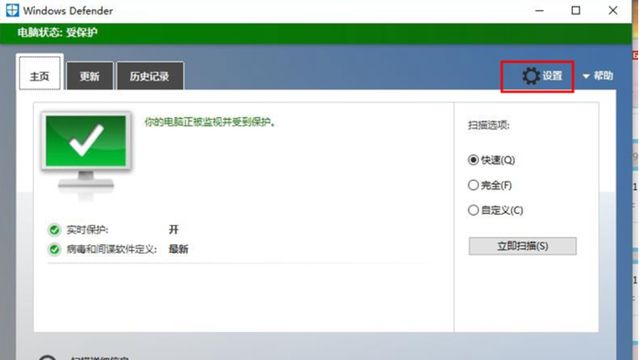Click the Windows Defender shield icon in the title bar
The height and width of the screenshot is (360, 640).
click(x=12, y=10)
